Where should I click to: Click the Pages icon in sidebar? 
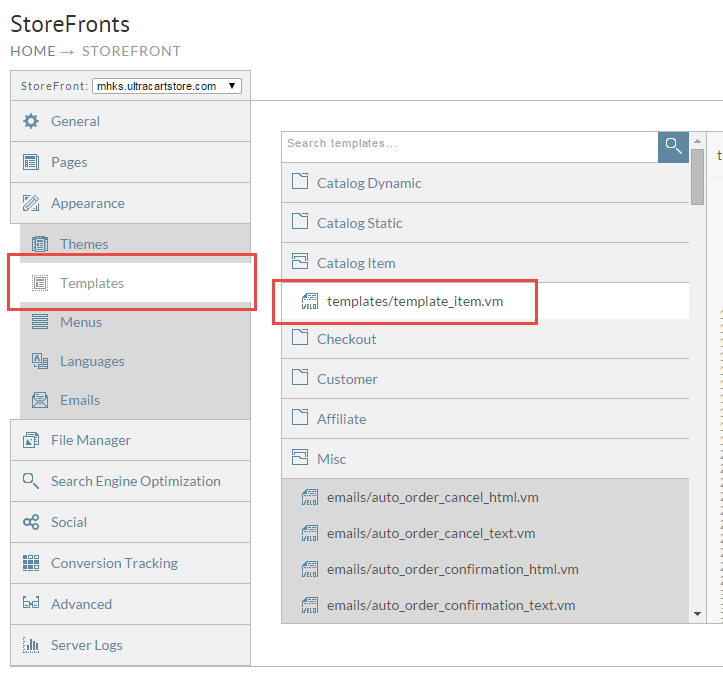pyautogui.click(x=31, y=162)
